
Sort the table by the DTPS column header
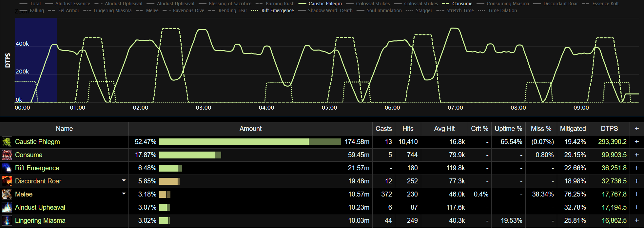pos(609,129)
